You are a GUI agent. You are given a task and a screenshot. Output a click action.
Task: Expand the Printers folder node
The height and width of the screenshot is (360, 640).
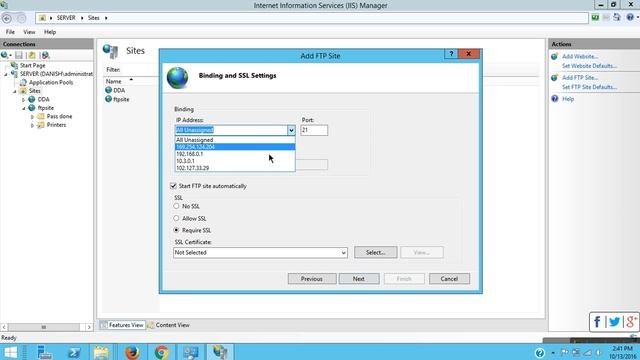pos(33,126)
